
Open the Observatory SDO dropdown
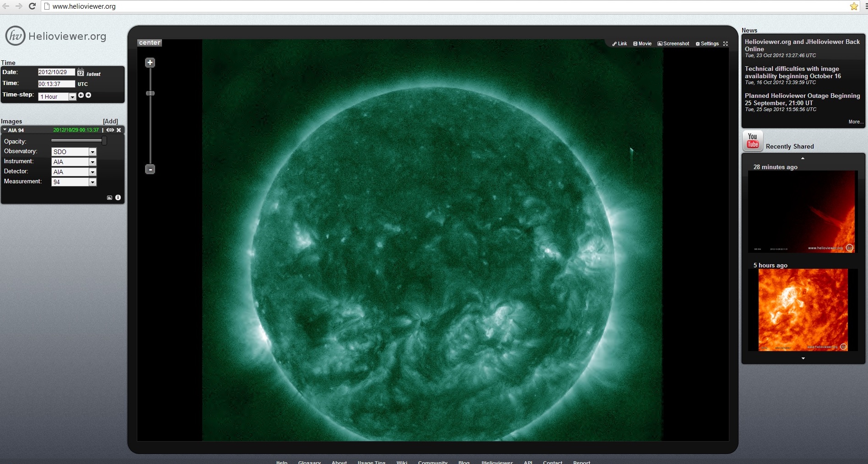click(92, 152)
